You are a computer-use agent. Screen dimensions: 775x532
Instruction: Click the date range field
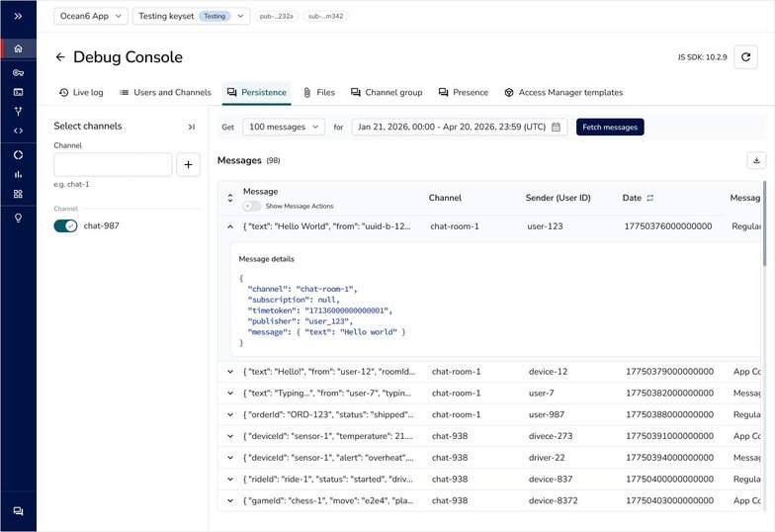click(x=459, y=127)
